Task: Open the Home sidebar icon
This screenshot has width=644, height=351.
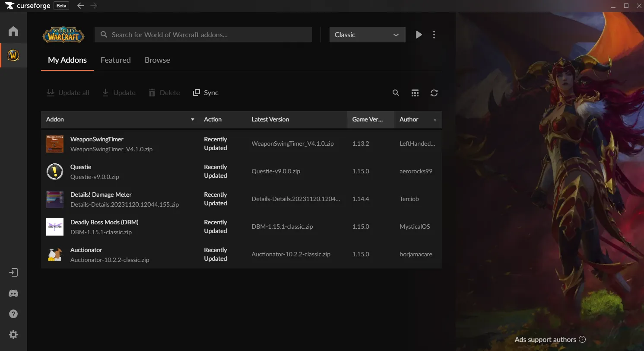Action: pos(13,32)
